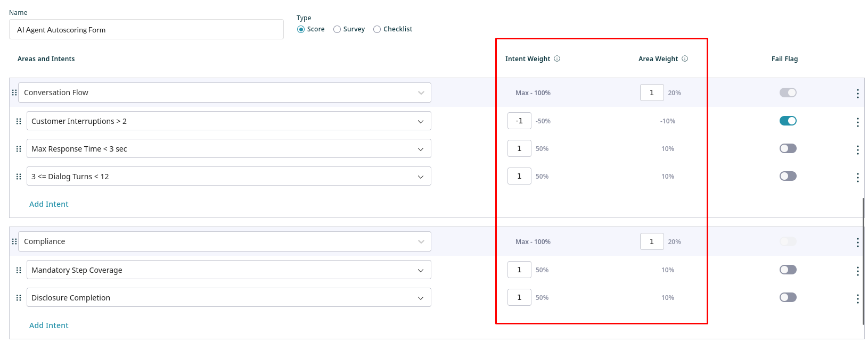
Task: Click the vertical scrollbar on the right
Action: click(x=863, y=261)
